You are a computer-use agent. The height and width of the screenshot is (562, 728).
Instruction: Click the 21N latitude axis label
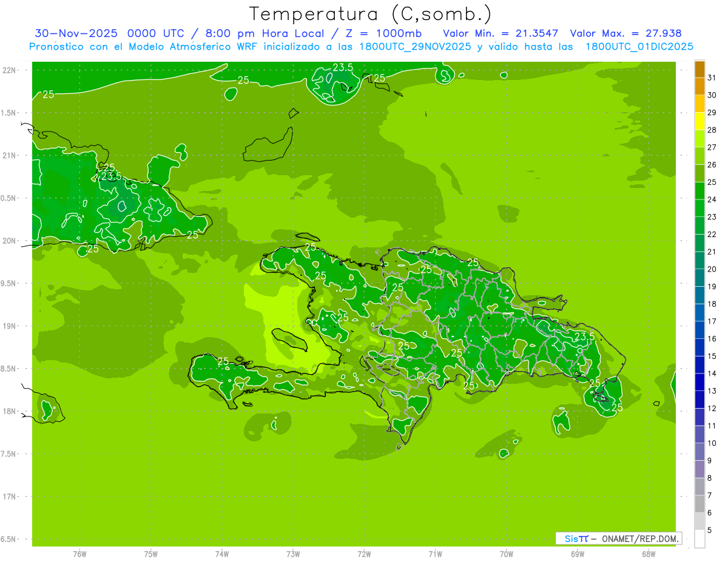pos(10,156)
